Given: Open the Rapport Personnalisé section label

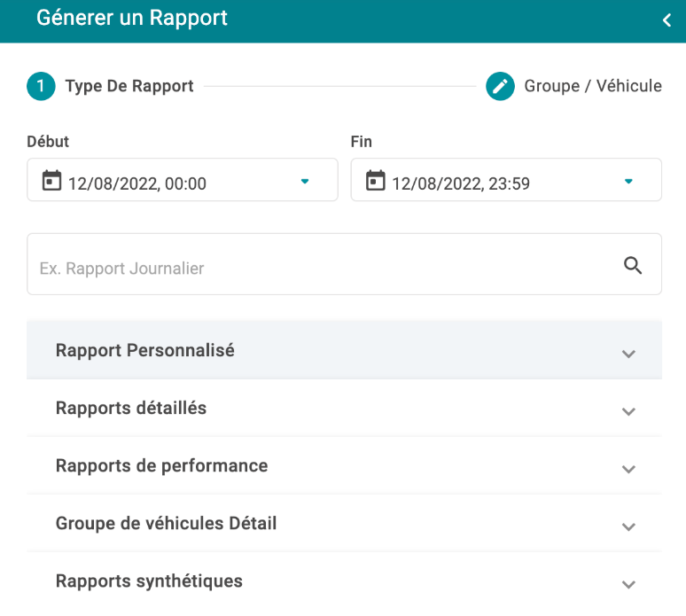Looking at the screenshot, I should (144, 350).
